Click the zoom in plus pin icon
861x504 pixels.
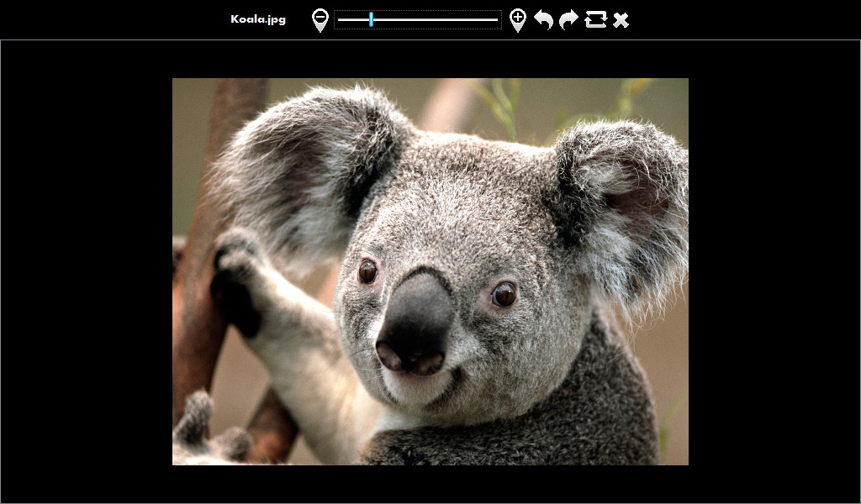(517, 20)
